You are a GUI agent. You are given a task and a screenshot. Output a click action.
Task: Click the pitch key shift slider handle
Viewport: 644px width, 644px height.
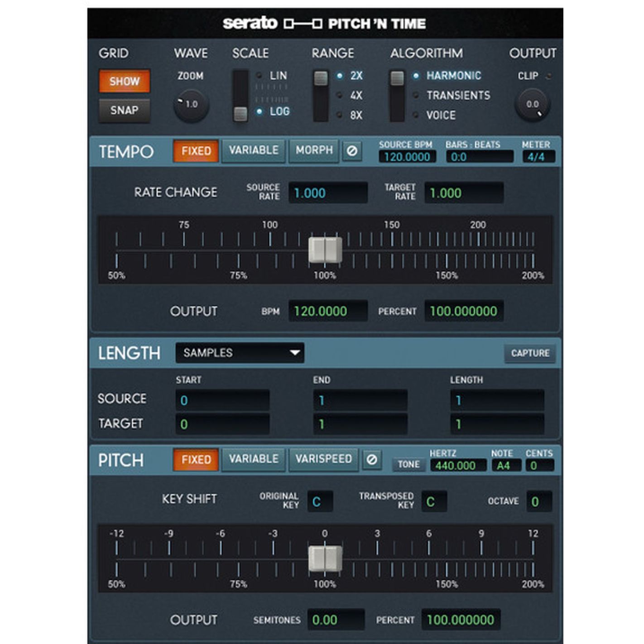pyautogui.click(x=325, y=559)
